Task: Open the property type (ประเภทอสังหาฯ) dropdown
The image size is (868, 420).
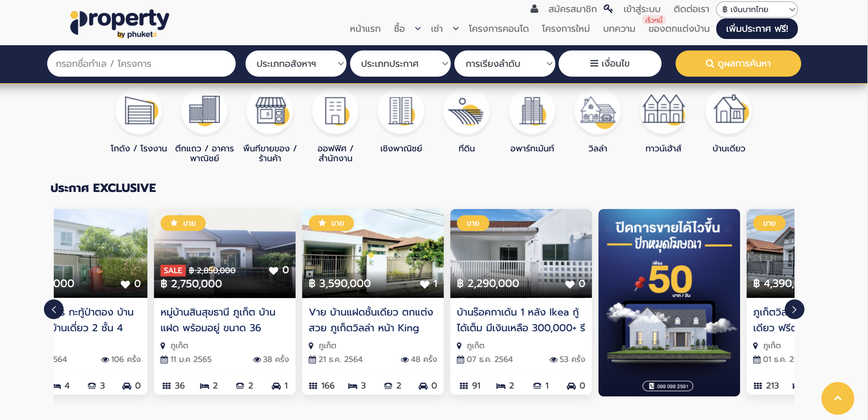Action: 296,64
